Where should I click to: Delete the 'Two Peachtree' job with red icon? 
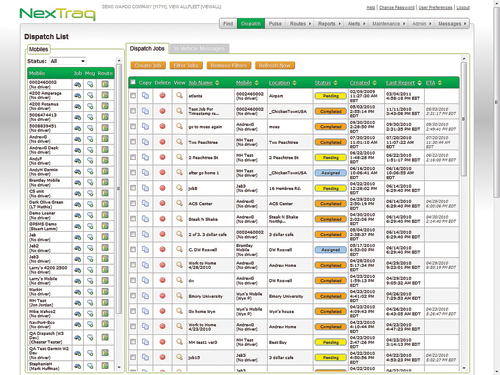click(x=162, y=142)
